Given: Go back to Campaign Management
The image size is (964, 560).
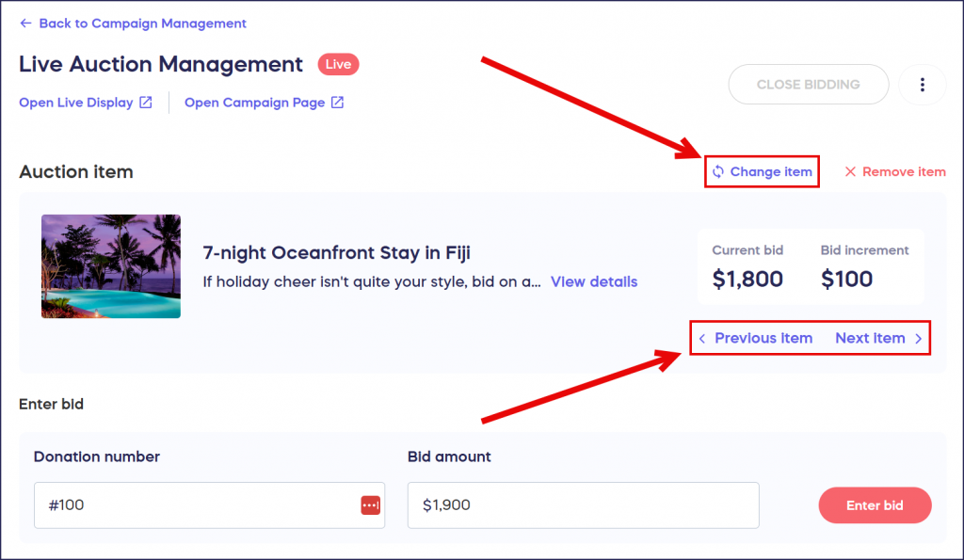Looking at the screenshot, I should pos(143,24).
